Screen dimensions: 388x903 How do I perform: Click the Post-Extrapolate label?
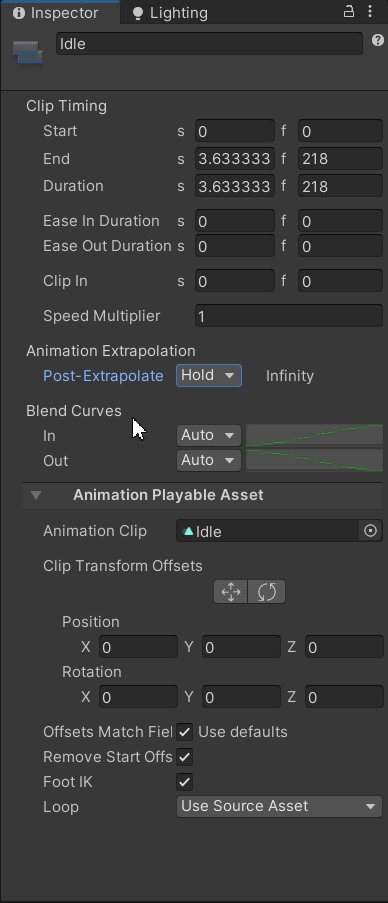[103, 376]
